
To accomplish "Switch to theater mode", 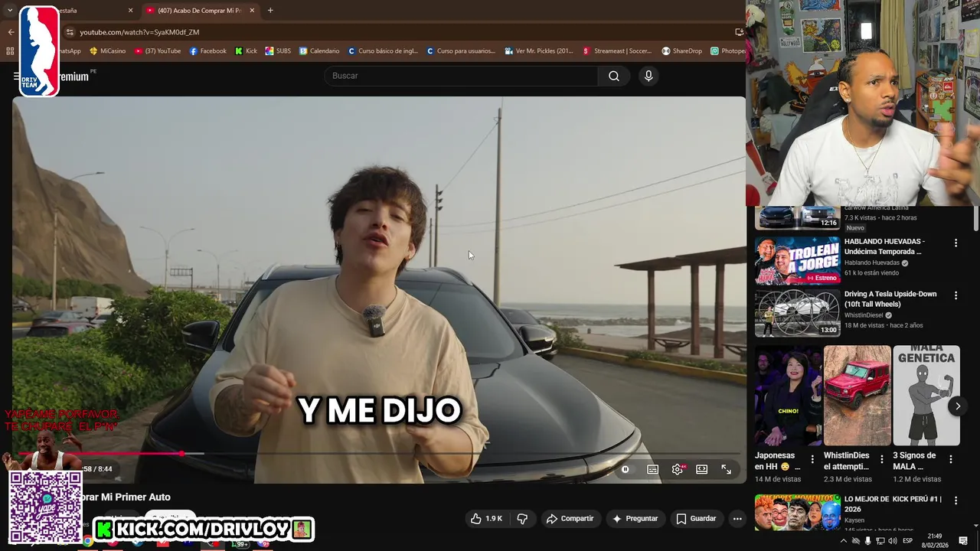I will tap(701, 469).
